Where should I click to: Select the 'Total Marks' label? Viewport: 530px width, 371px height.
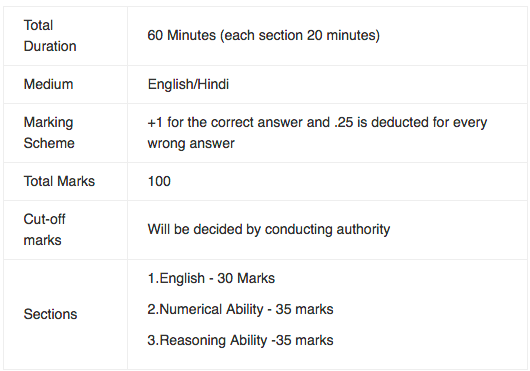click(59, 181)
